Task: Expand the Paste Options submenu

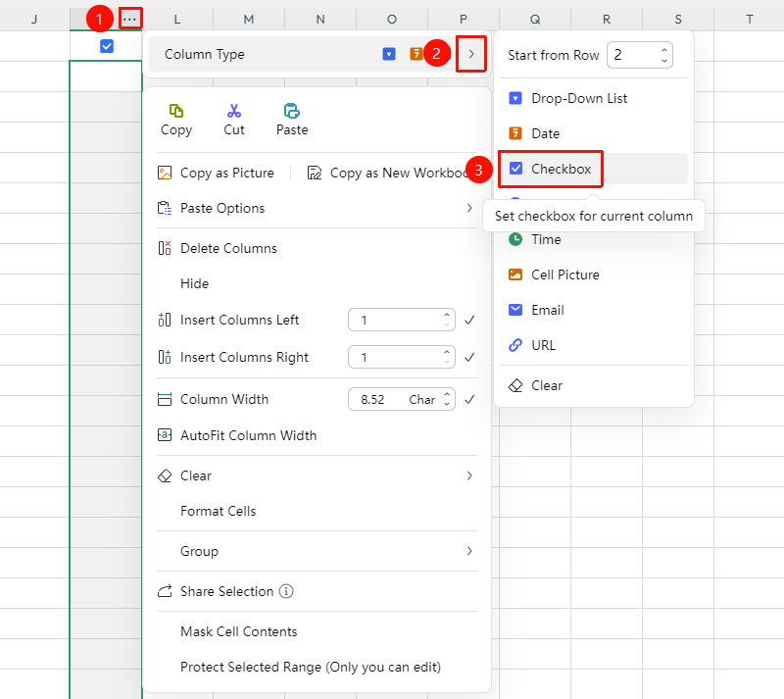Action: click(x=469, y=208)
